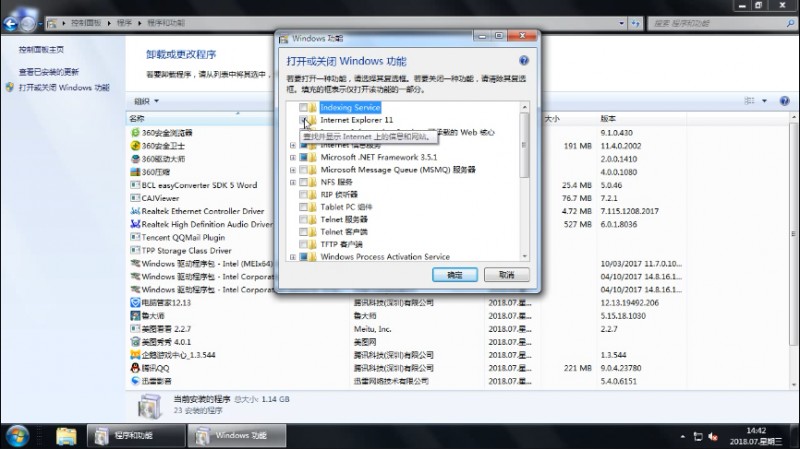Click the search magnifier icon

point(790,23)
